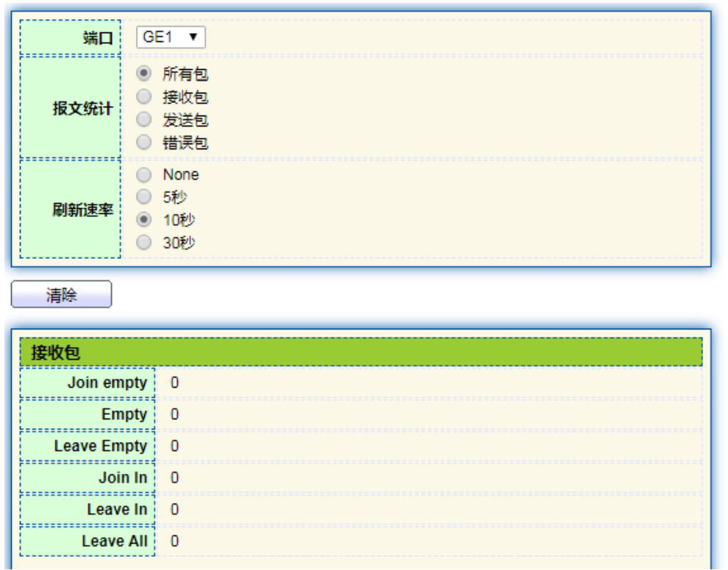Click the Leave In row label
This screenshot has width=728, height=570.
(117, 510)
